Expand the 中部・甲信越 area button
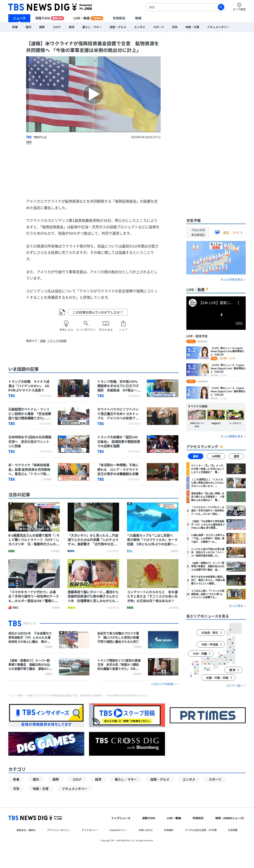The height and width of the screenshot is (868, 254). [x=210, y=644]
